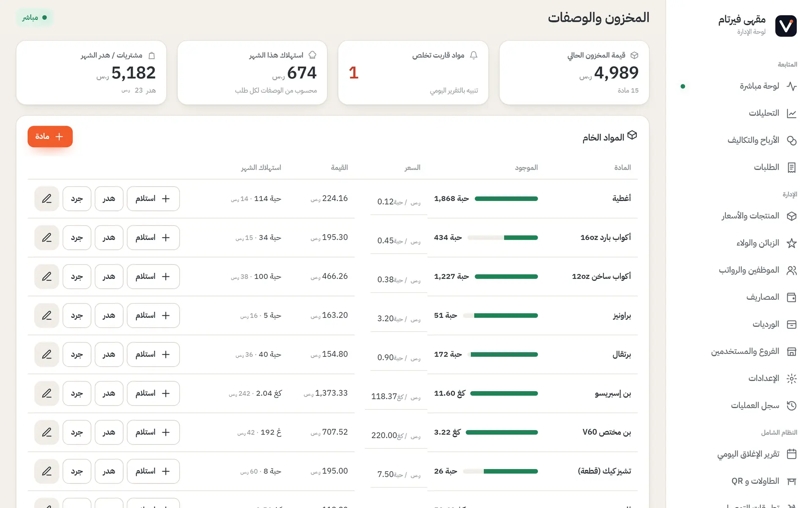Open تقرير الإغلاق اليومي menu item
812x508 pixels.
click(738, 454)
